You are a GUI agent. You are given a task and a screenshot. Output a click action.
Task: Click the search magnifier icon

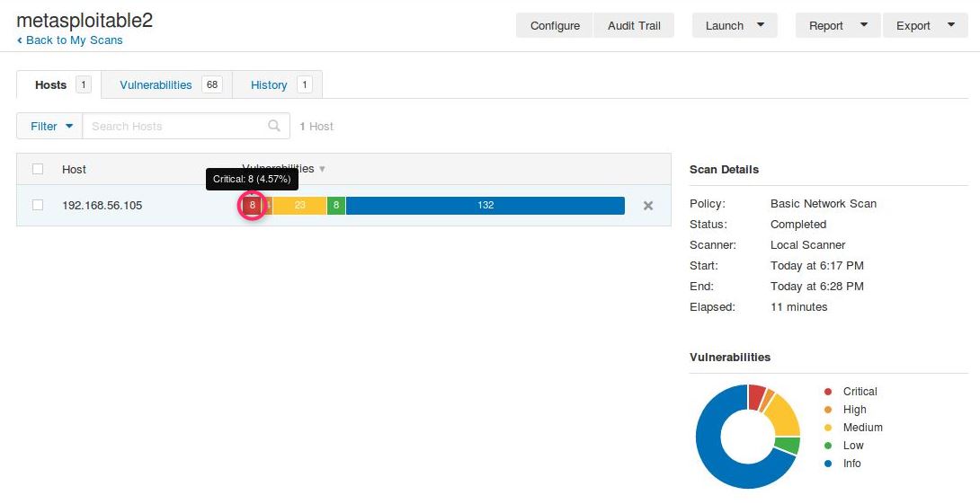tap(273, 126)
